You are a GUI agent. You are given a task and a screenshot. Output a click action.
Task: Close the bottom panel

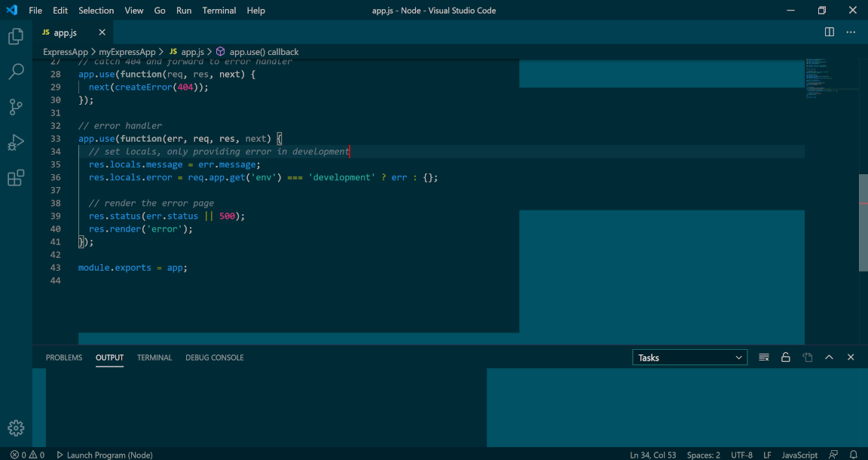click(851, 357)
